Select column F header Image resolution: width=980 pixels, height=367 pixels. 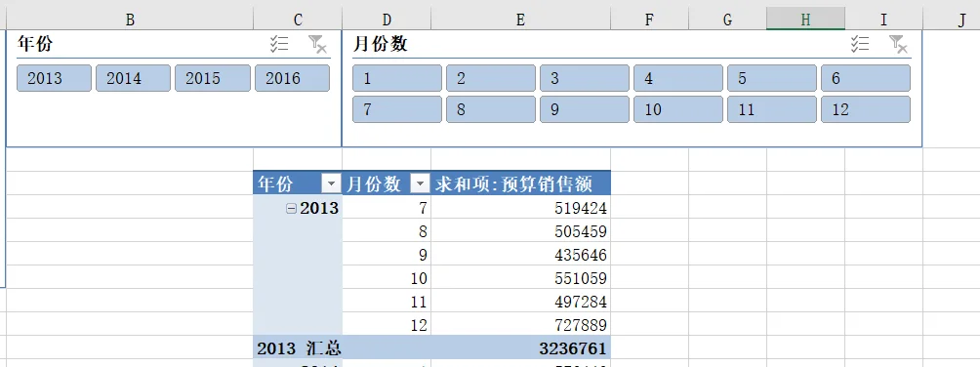649,20
